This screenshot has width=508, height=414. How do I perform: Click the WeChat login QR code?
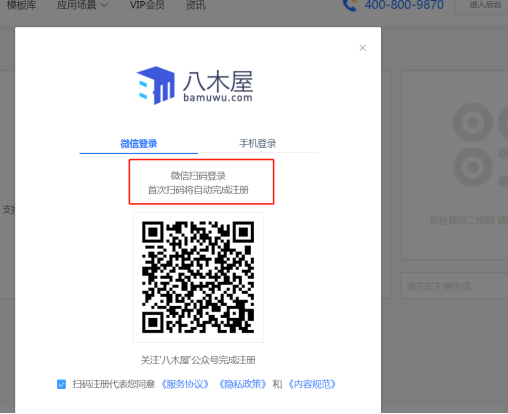[198, 277]
